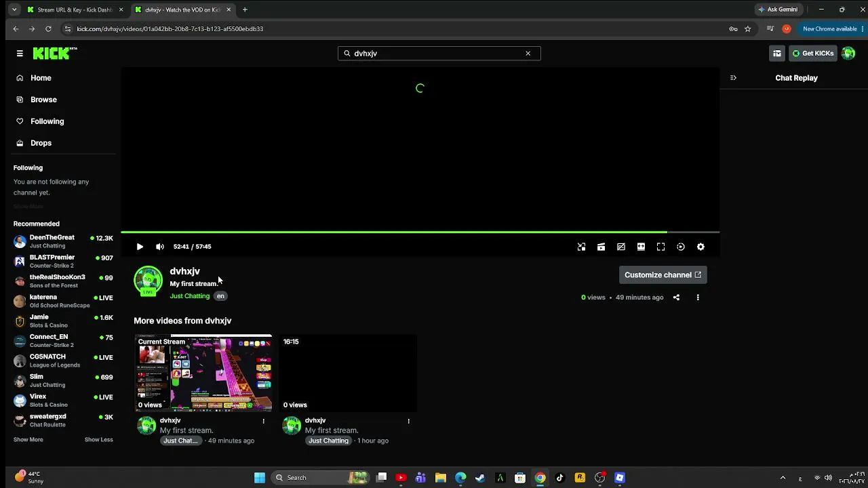Open options menu for the 16:15 video
Viewport: 868px width, 488px height.
click(409, 422)
